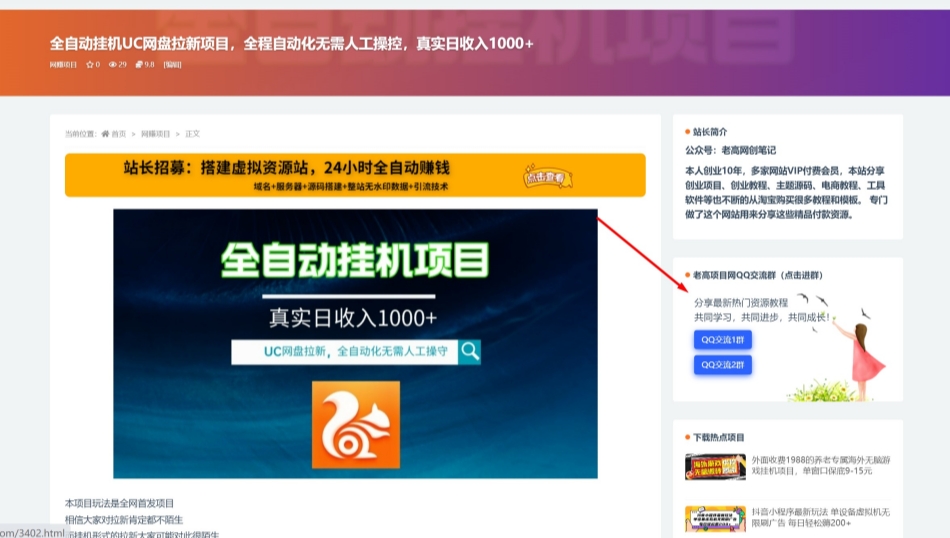Click the 点击查看 badge on yellow banner
This screenshot has width=950, height=538.
(547, 177)
